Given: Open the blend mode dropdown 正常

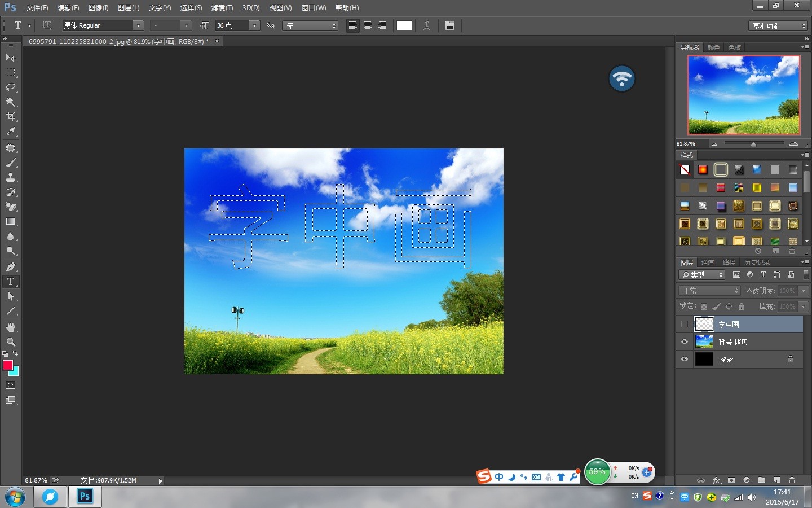Looking at the screenshot, I should pyautogui.click(x=709, y=291).
